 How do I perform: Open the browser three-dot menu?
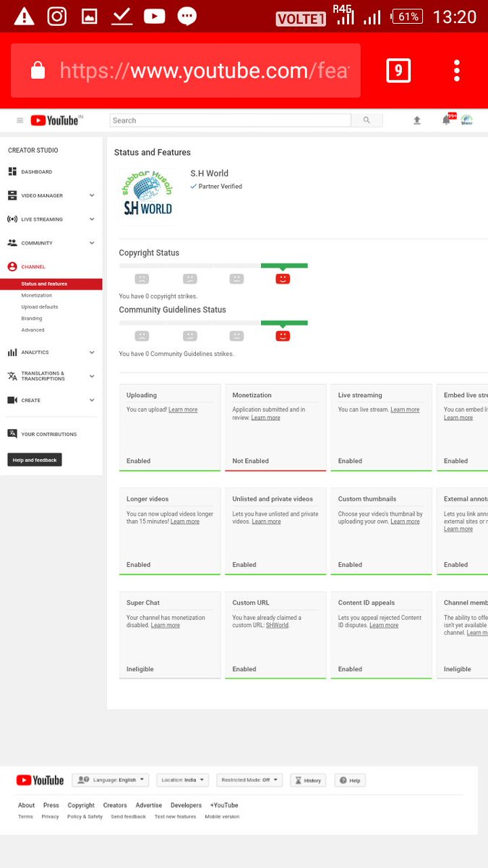[x=457, y=70]
